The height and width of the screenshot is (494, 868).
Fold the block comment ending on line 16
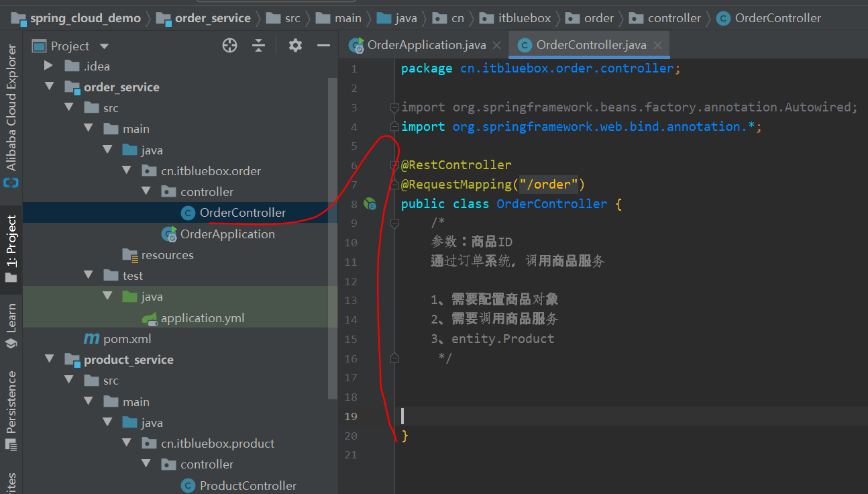394,358
